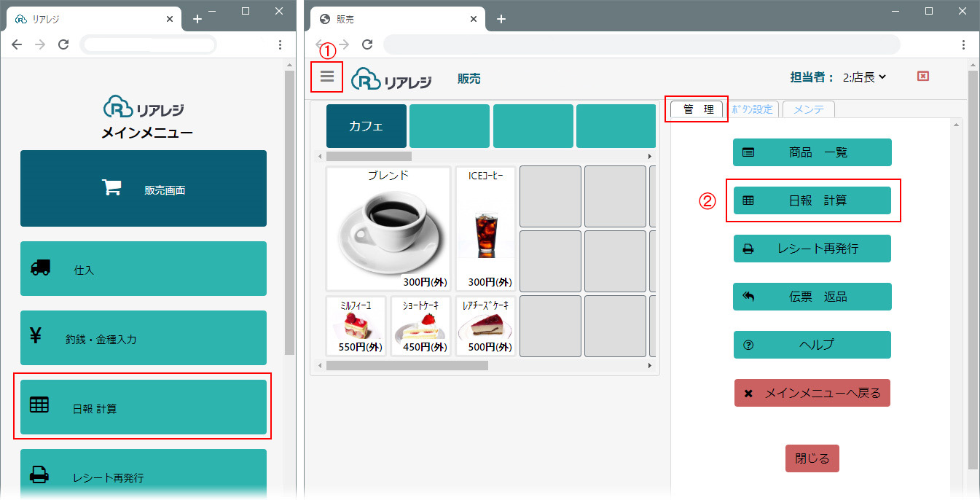
Task: Click the return arrow icon on 伝票 返品
Action: point(748,297)
